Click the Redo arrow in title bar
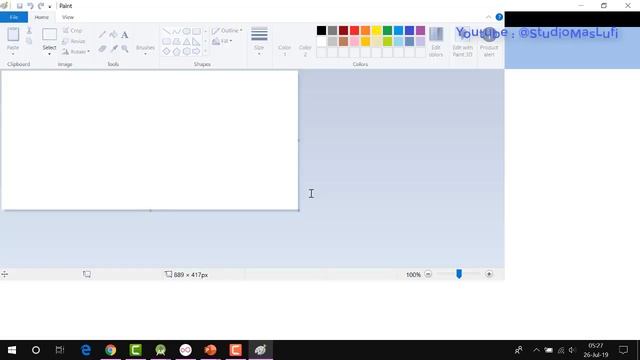Image resolution: width=640 pixels, height=360 pixels. click(x=41, y=6)
